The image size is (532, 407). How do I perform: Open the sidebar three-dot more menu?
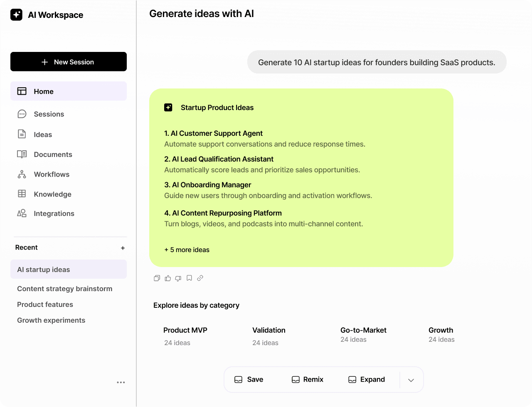point(121,382)
